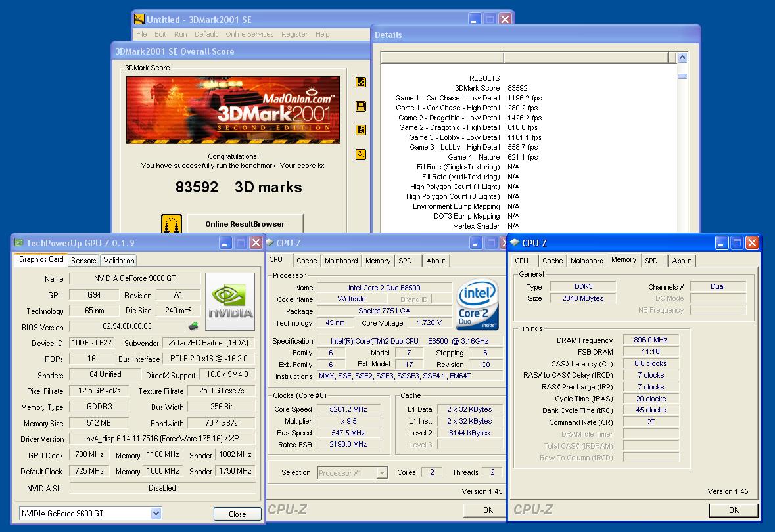
Task: Open the Processor #1 selection dropdown
Action: click(x=381, y=473)
